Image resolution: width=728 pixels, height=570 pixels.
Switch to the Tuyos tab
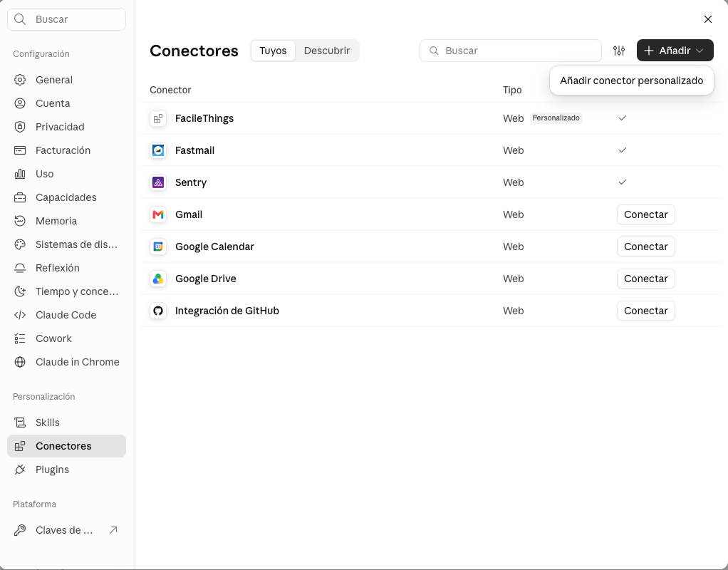(273, 51)
